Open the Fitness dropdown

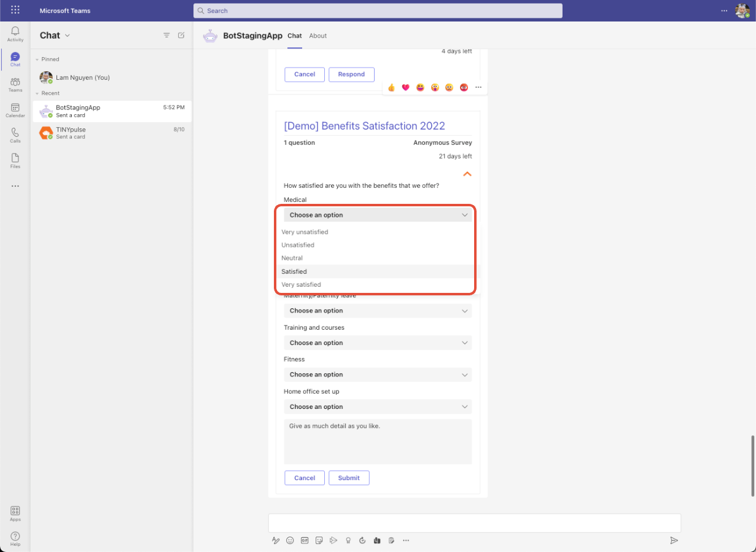coord(378,375)
